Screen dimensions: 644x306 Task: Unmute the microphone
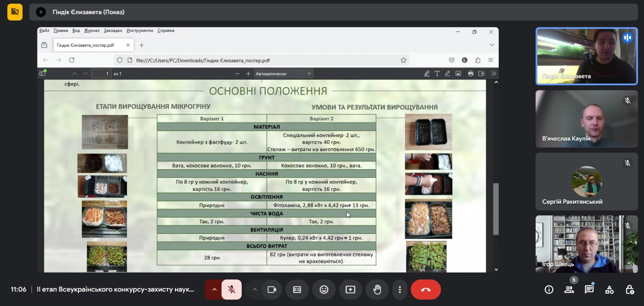tap(231, 289)
